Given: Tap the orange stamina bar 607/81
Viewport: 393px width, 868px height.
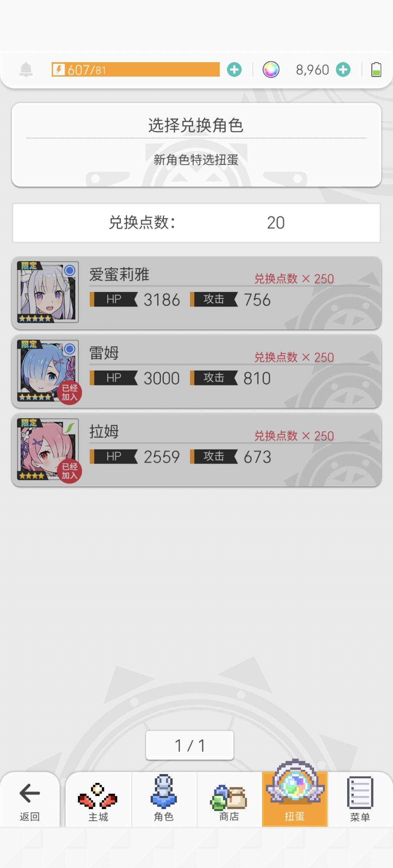Looking at the screenshot, I should coord(135,69).
